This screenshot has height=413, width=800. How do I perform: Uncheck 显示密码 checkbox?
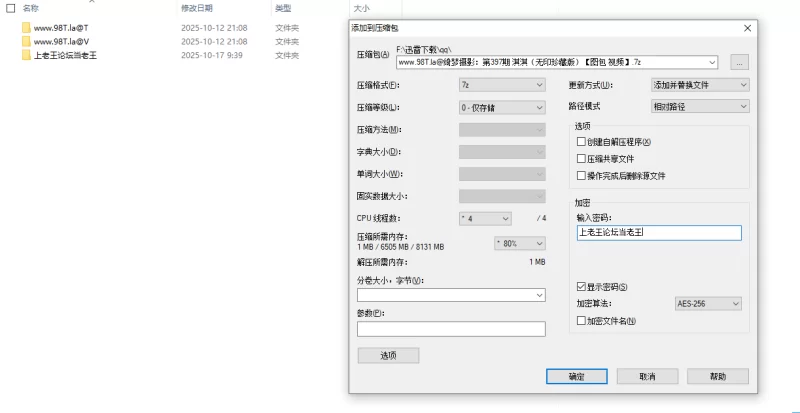582,286
